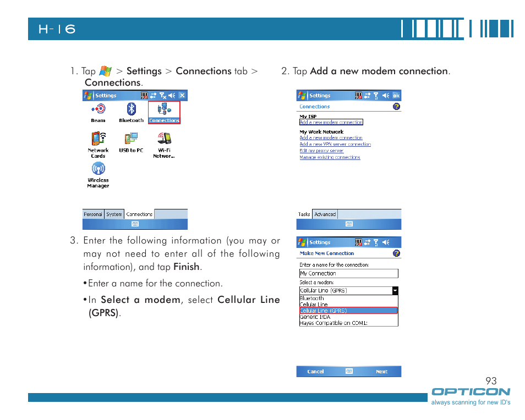Tap Add a new modem connection under My Work Network
Screen dimensions: 525x420
pyautogui.click(x=331, y=138)
